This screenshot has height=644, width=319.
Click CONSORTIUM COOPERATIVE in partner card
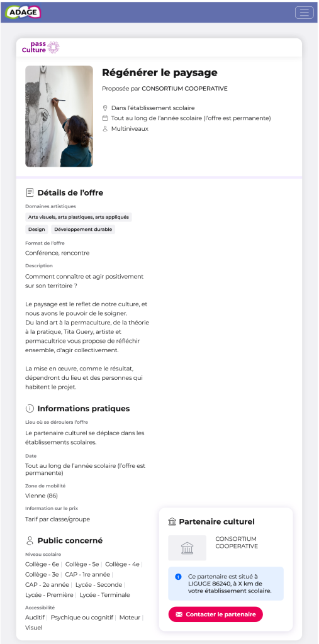(237, 542)
